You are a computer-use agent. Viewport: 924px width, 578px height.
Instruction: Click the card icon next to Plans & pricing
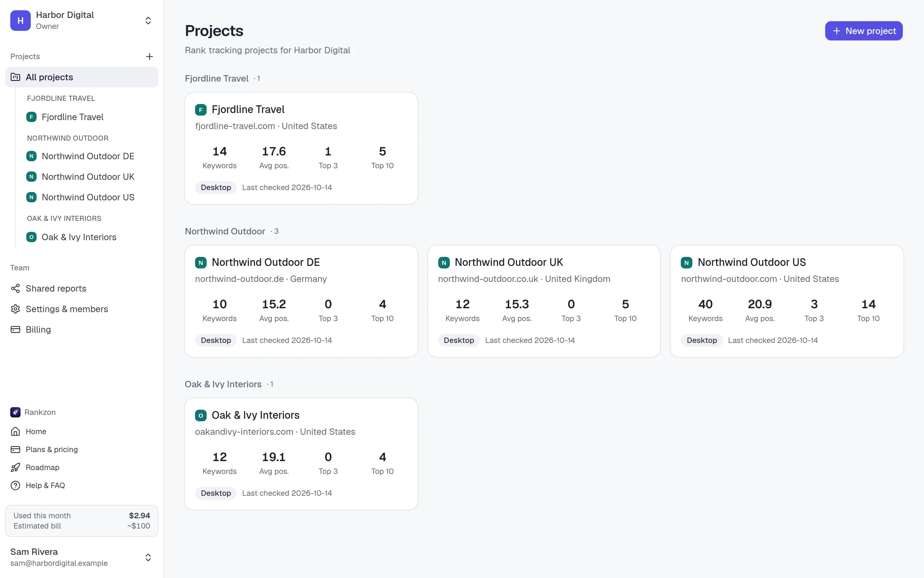(15, 450)
